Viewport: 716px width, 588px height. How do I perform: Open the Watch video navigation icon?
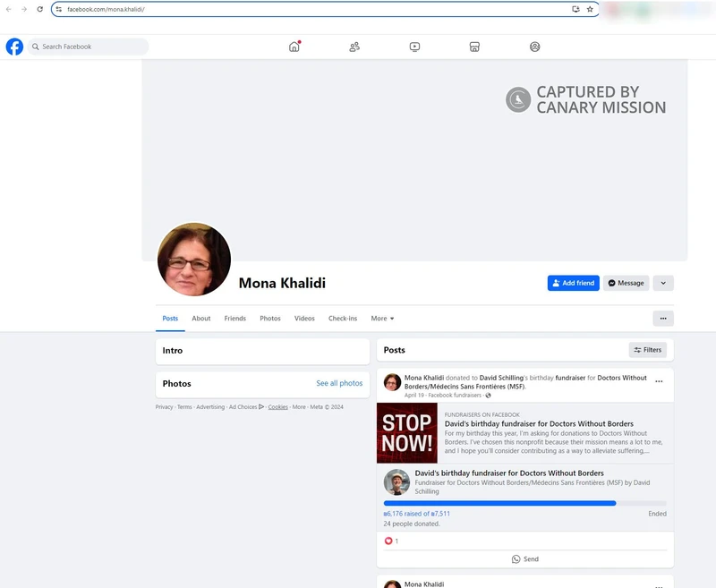414,46
